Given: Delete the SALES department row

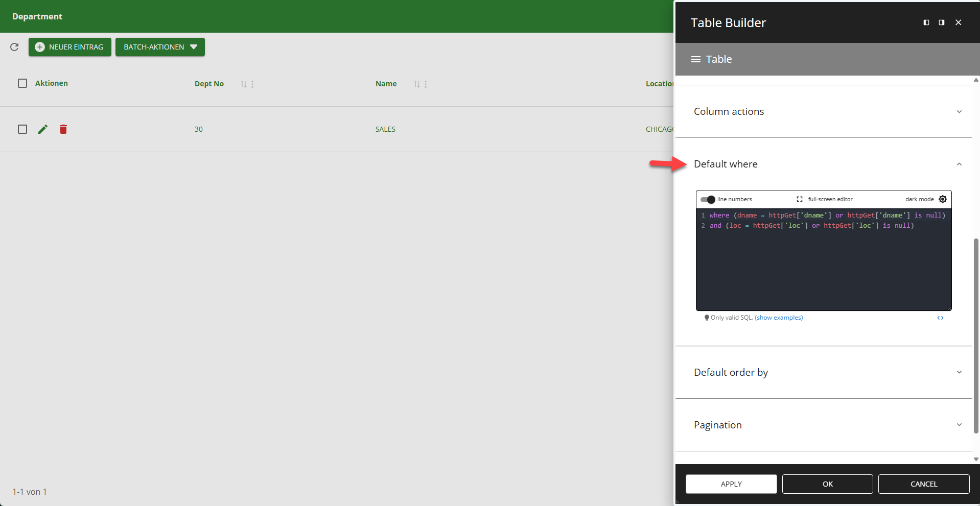Looking at the screenshot, I should click(x=63, y=129).
